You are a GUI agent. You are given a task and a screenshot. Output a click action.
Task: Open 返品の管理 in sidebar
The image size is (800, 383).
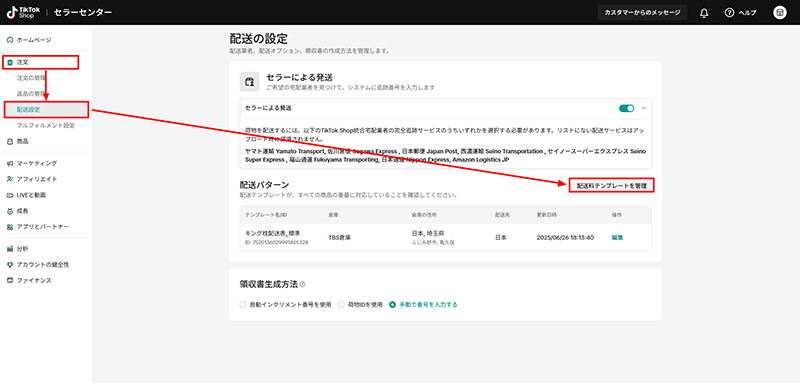click(32, 94)
